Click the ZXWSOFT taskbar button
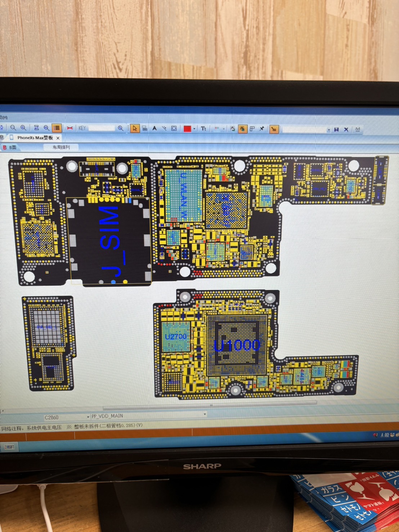The width and height of the screenshot is (399, 532). pyautogui.click(x=9, y=447)
